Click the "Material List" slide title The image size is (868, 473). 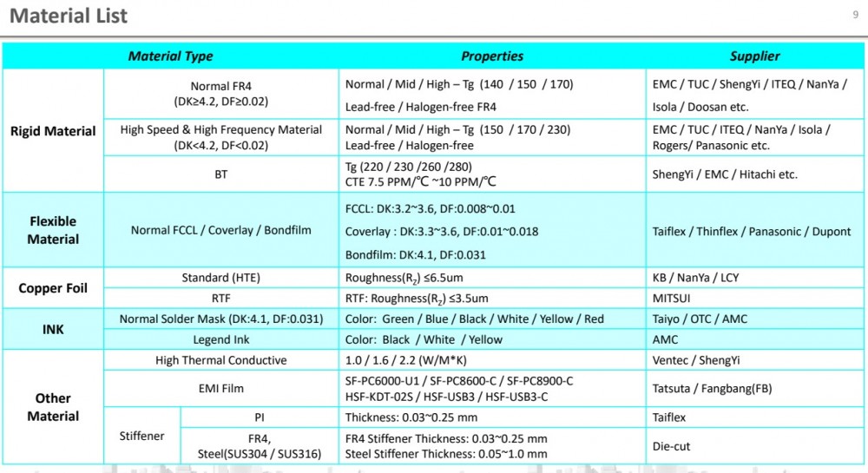tap(69, 16)
